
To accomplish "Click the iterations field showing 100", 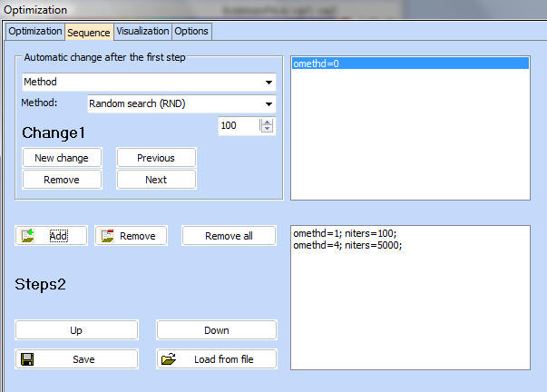I will (x=239, y=126).
